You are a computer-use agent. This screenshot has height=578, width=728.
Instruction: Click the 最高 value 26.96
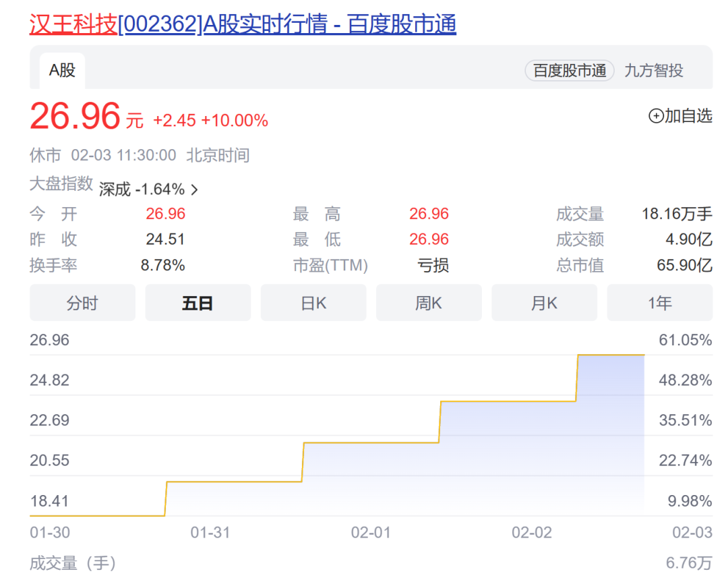click(x=429, y=214)
